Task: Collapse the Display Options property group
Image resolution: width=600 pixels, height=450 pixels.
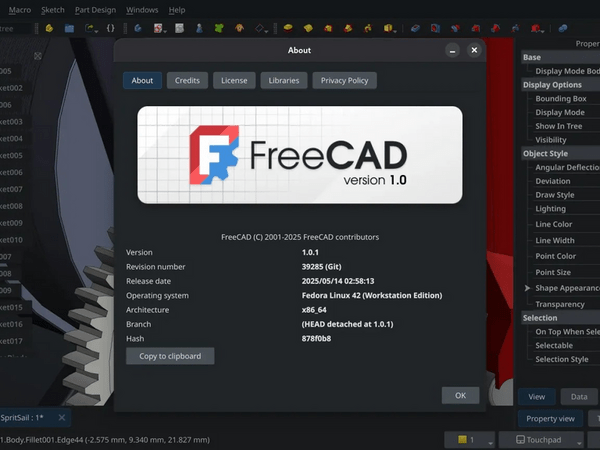Action: click(x=551, y=85)
